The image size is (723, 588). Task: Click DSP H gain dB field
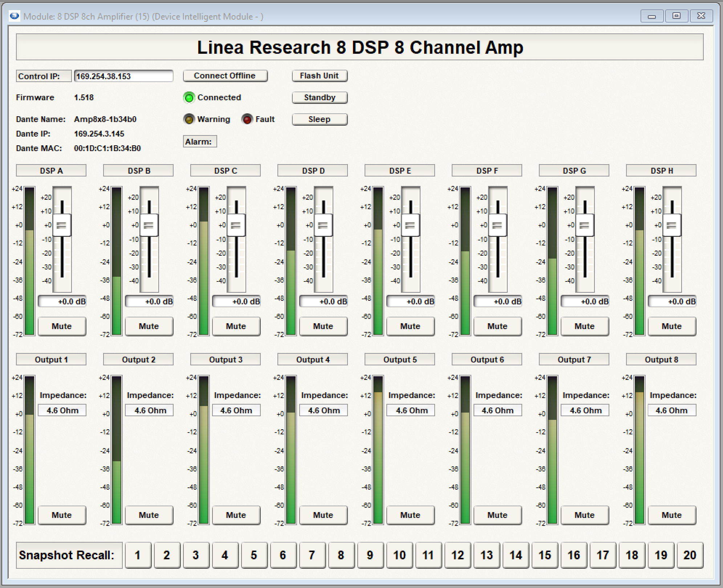point(672,301)
